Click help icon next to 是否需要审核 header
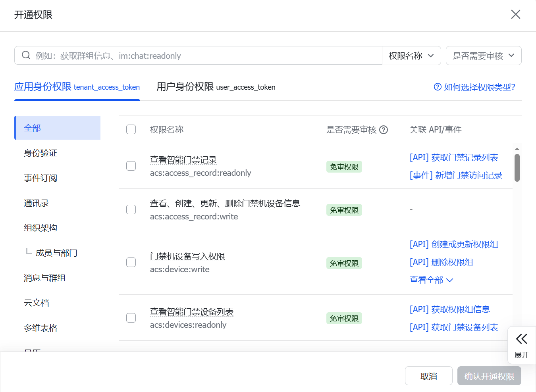The image size is (536, 392). click(384, 130)
